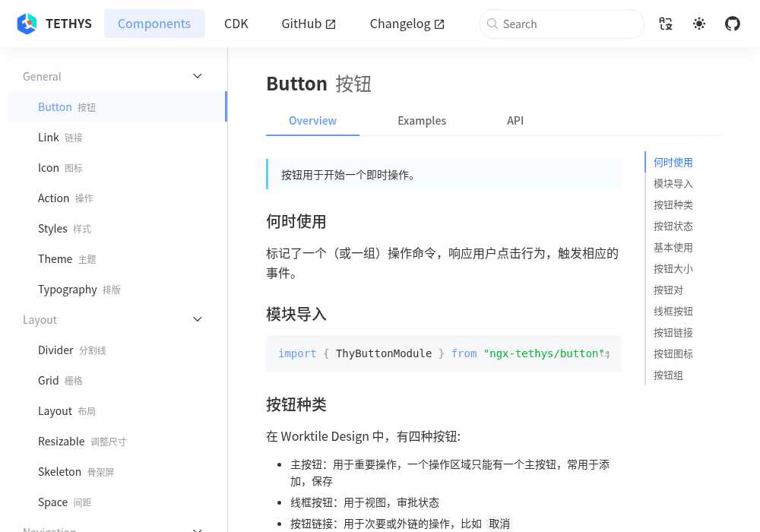760x532 pixels.
Task: Open the GitHub octocat icon link
Action: [733, 24]
